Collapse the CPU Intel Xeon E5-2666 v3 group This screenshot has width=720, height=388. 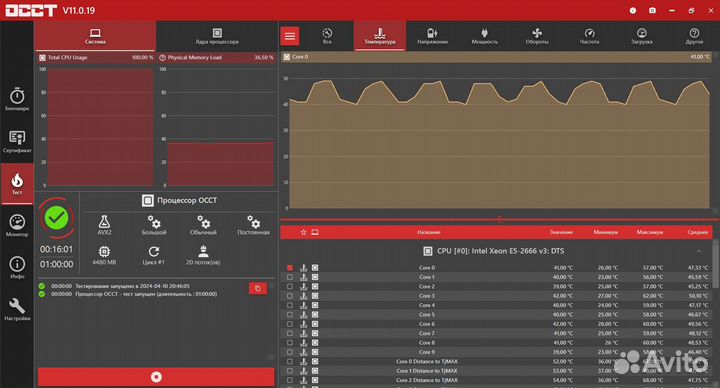tap(699, 251)
